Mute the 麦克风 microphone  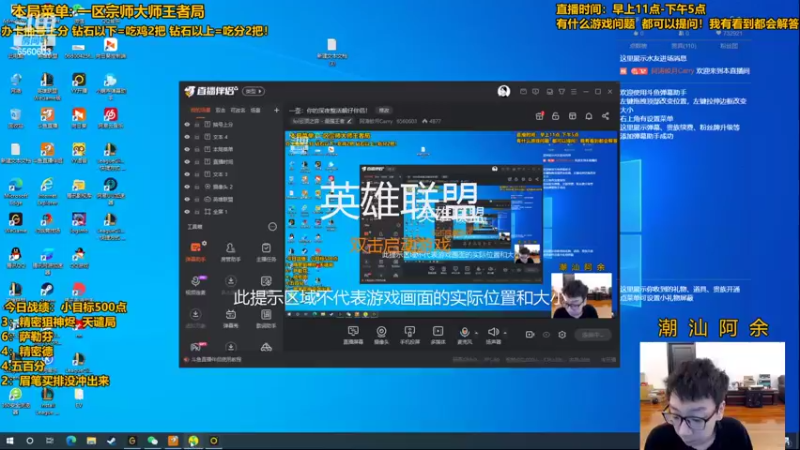tap(464, 335)
